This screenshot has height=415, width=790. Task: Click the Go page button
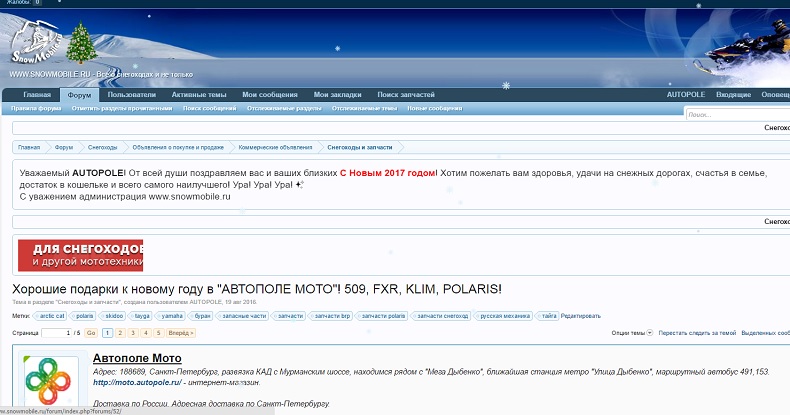coord(91,333)
